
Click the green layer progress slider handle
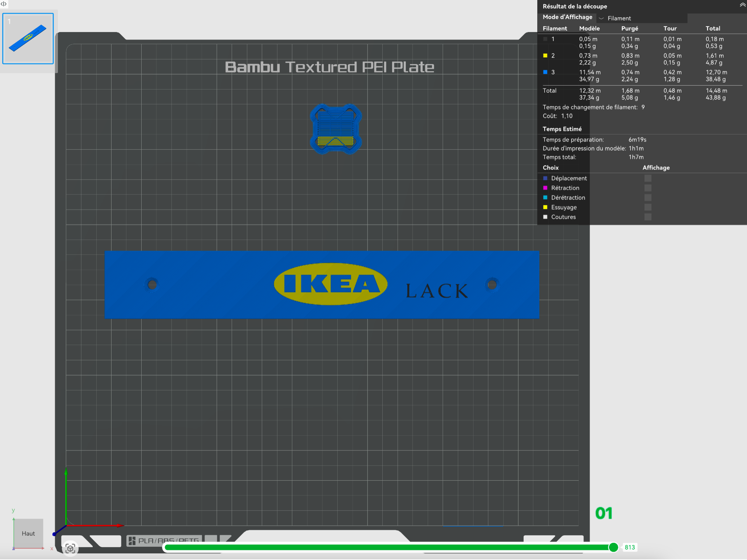pos(614,547)
